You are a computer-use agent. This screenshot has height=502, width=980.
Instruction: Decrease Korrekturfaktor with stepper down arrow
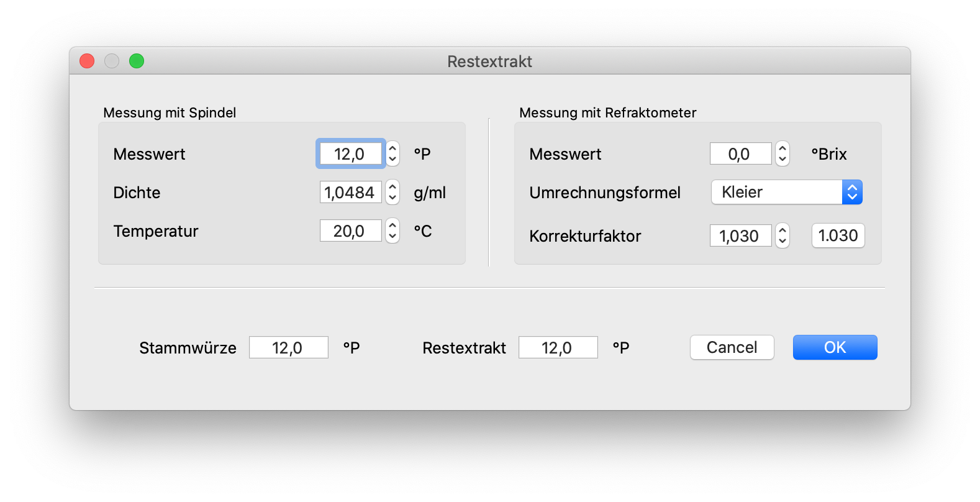click(x=783, y=241)
